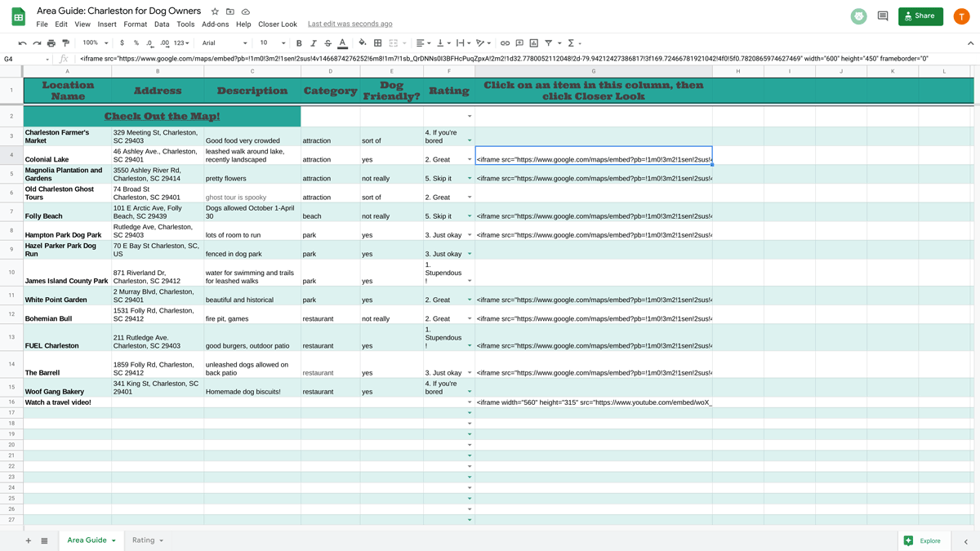Click the Check Out the Map! cell
980x551 pixels.
(x=162, y=117)
